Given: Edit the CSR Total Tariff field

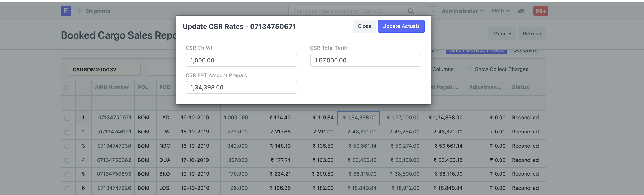Looking at the screenshot, I should (x=365, y=60).
